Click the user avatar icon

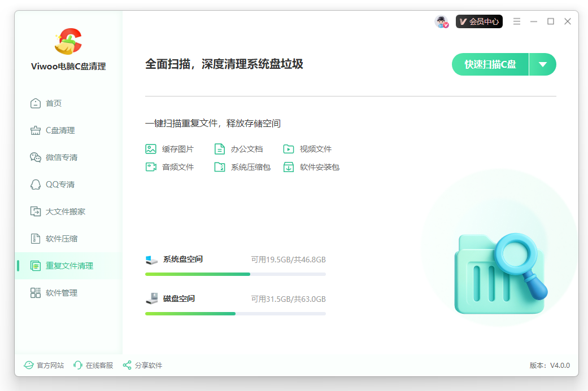tap(441, 21)
